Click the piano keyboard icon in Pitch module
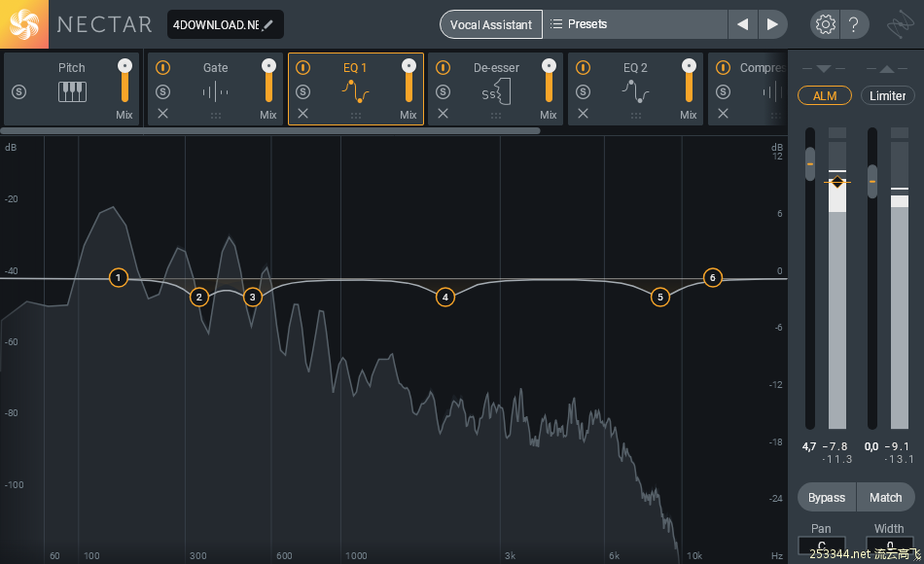This screenshot has width=924, height=564. pyautogui.click(x=73, y=92)
